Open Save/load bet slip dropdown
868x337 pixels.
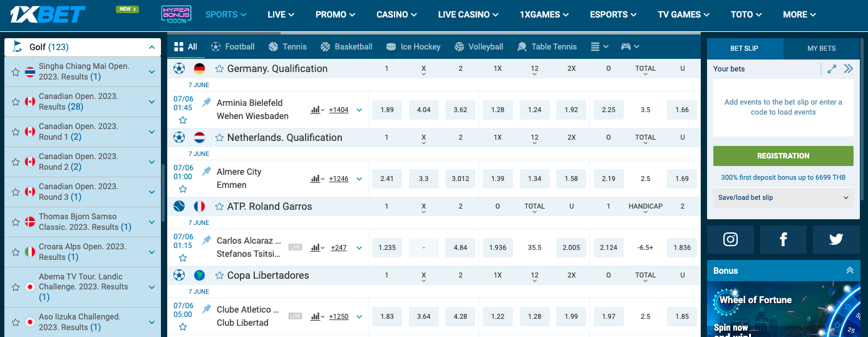pos(783,197)
